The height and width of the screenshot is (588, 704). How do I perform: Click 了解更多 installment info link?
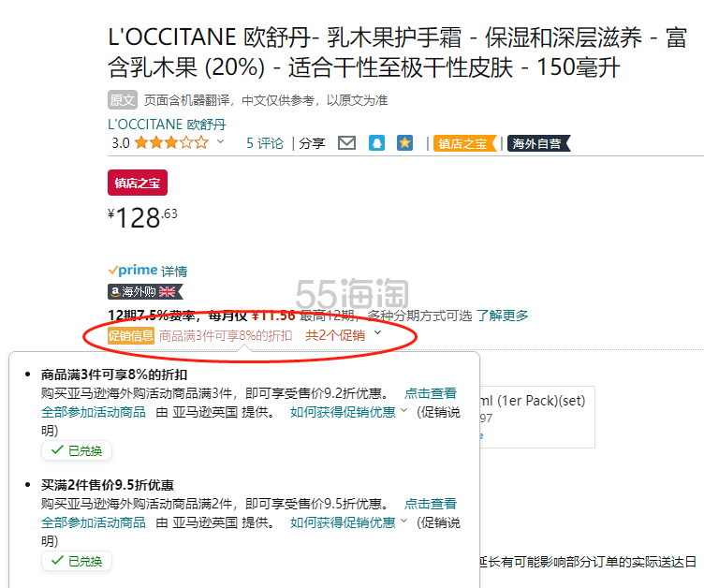click(502, 316)
